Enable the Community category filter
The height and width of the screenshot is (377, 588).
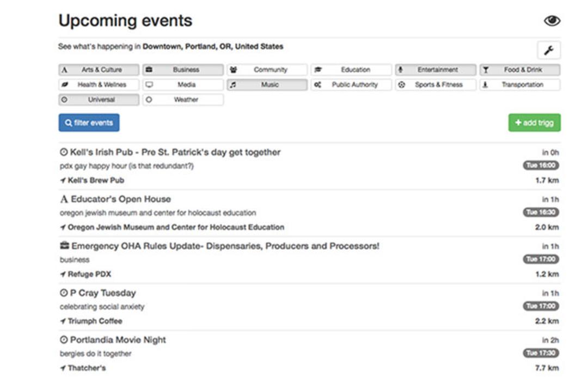(267, 70)
